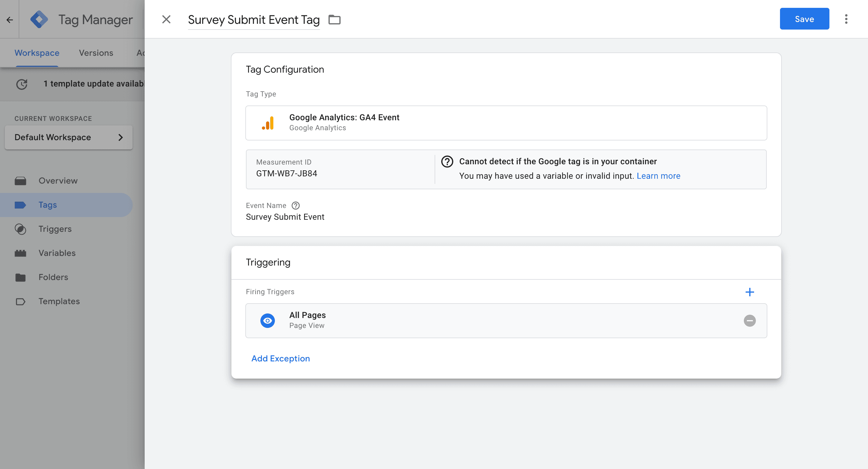Image resolution: width=868 pixels, height=469 pixels.
Task: Click the back arrow in header
Action: point(9,20)
